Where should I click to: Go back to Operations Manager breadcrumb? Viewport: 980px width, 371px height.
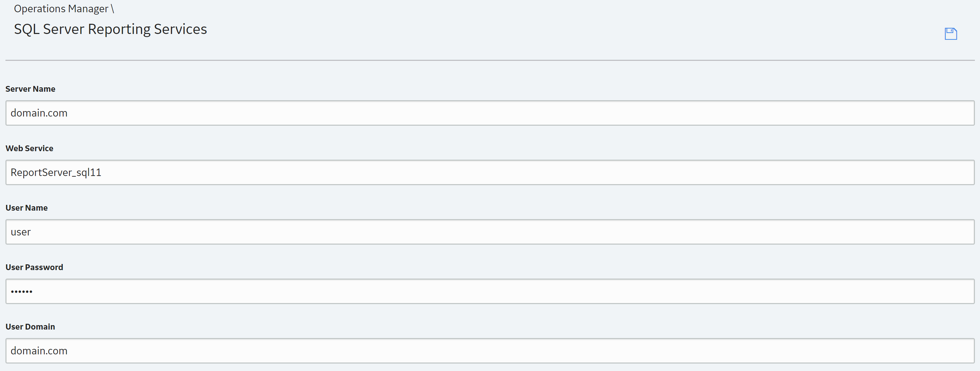61,8
